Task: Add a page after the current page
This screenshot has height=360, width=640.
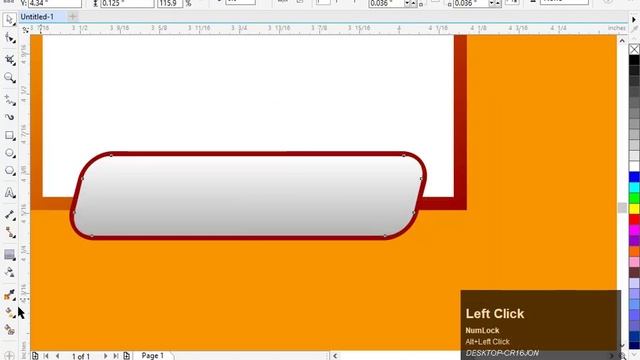Action: tap(127, 356)
